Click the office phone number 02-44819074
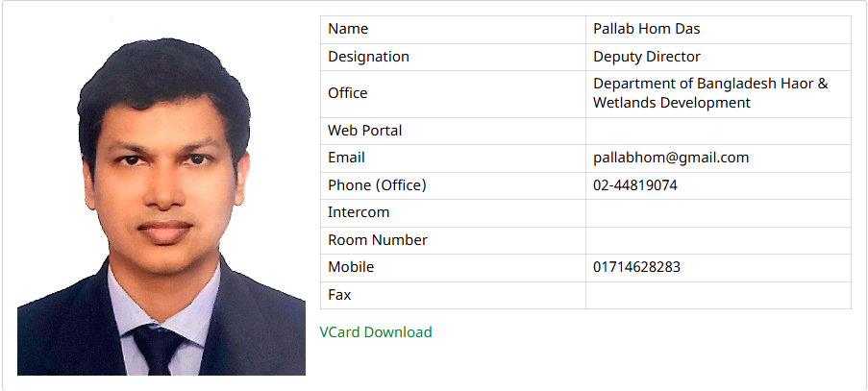Viewport: 868px width, 391px height. [635, 185]
